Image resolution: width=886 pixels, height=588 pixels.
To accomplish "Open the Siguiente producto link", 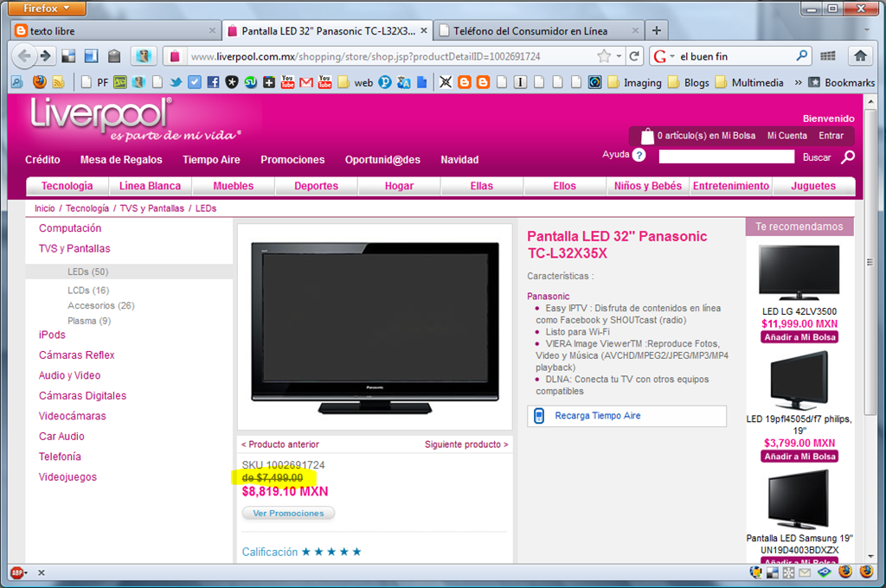I will (466, 444).
